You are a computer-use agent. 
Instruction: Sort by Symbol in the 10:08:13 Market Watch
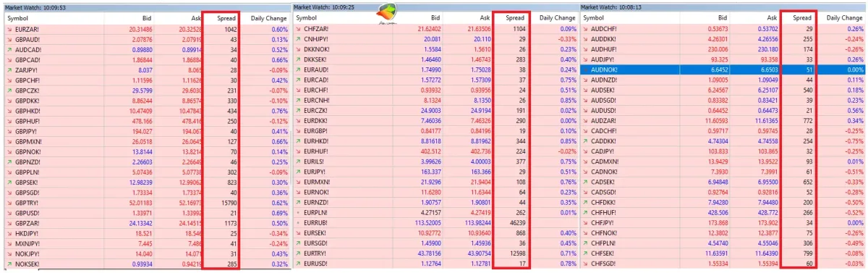click(594, 17)
